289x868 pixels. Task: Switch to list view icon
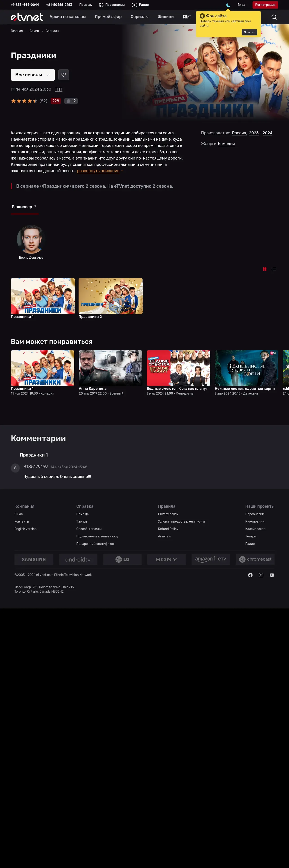point(273,269)
